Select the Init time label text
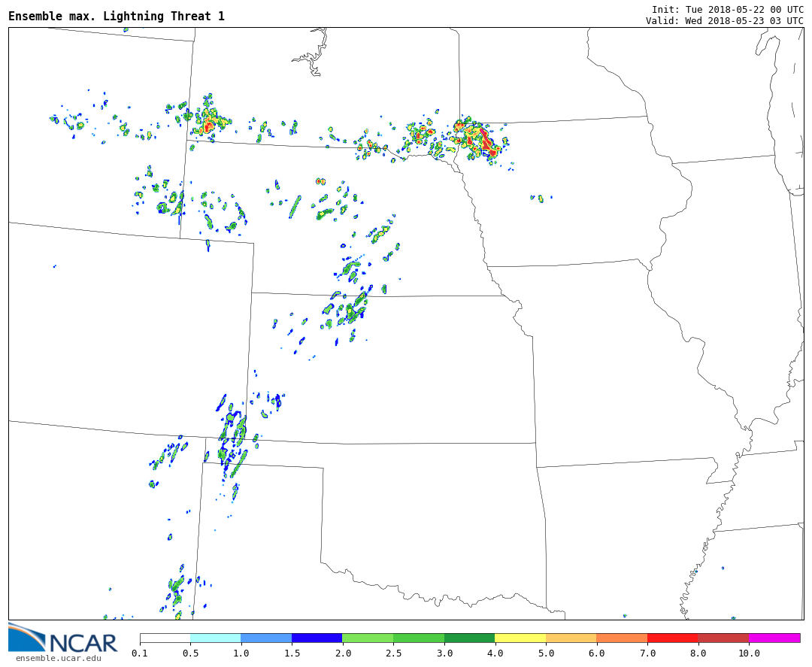Screen dimensions: 812x667 (727, 9)
